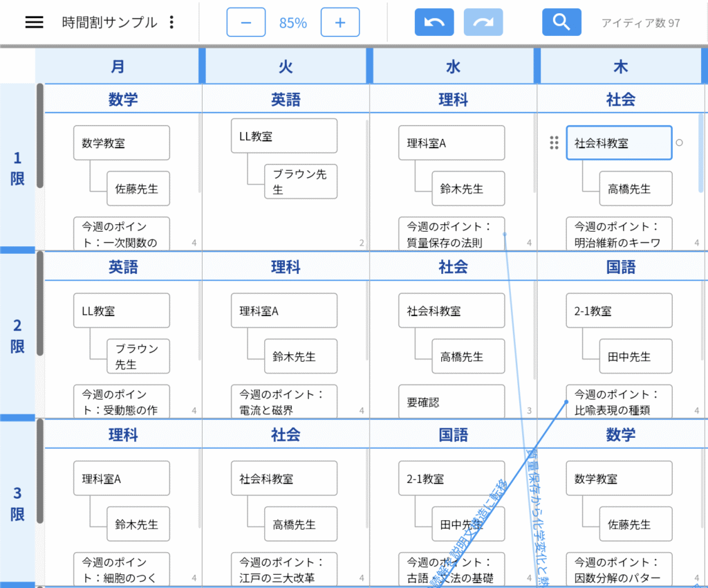Screen dimensions: 708x588
Task: Select the ブラウン先生 card in Tuesday 1限
Action: [301, 181]
